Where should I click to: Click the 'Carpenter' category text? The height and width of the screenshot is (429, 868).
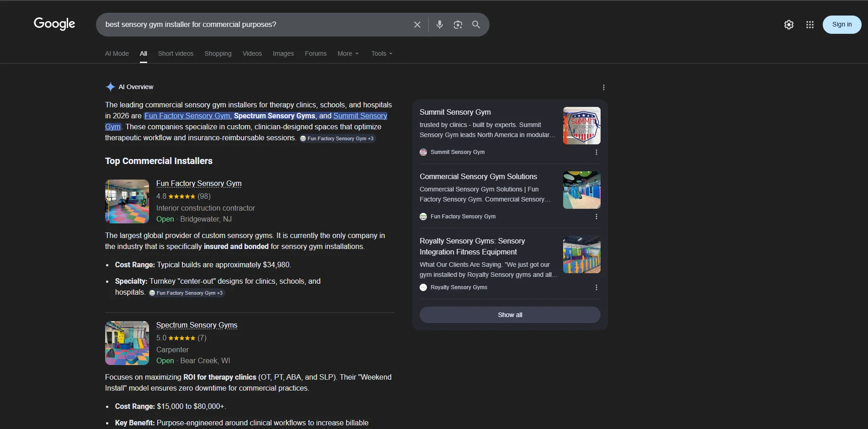click(x=172, y=350)
